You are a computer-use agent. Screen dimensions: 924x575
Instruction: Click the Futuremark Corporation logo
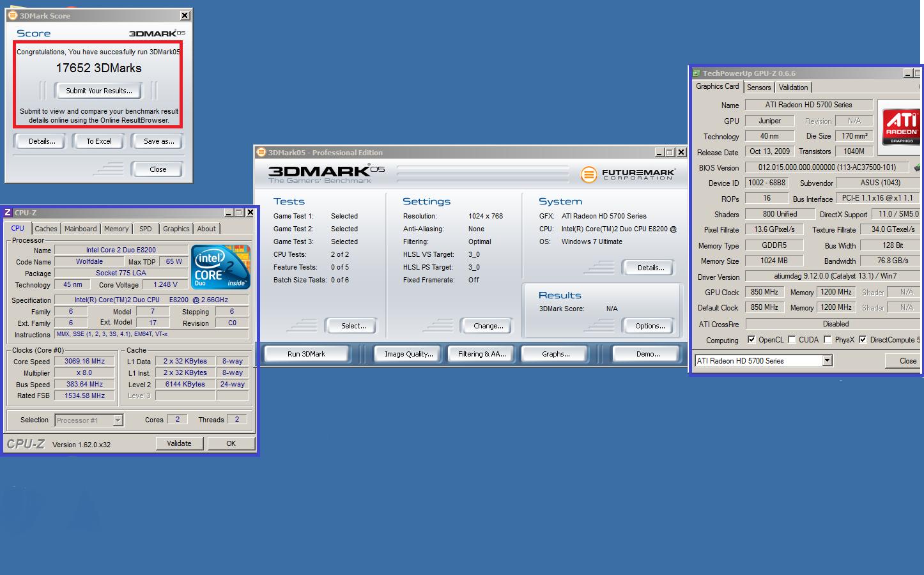[628, 174]
